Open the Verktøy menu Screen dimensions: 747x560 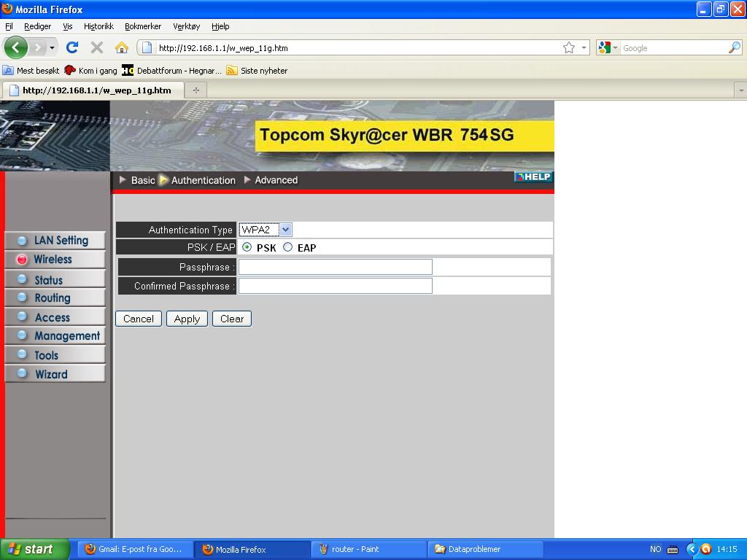(x=186, y=26)
